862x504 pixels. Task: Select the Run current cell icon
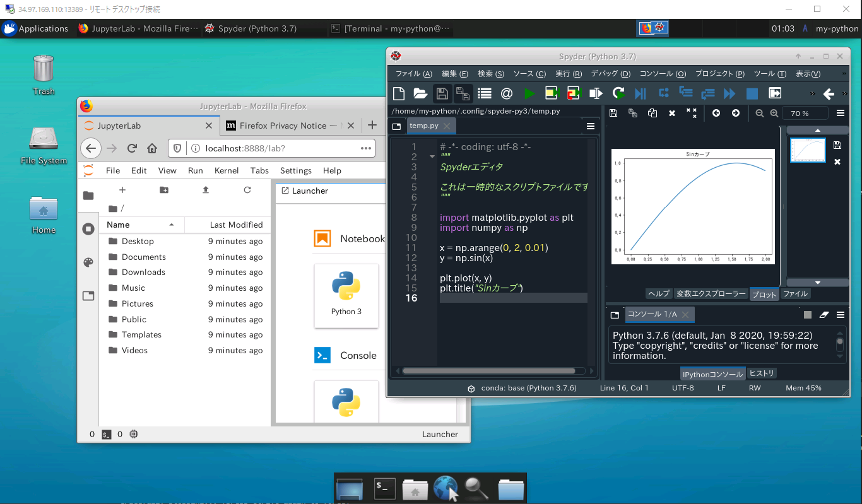pos(552,93)
